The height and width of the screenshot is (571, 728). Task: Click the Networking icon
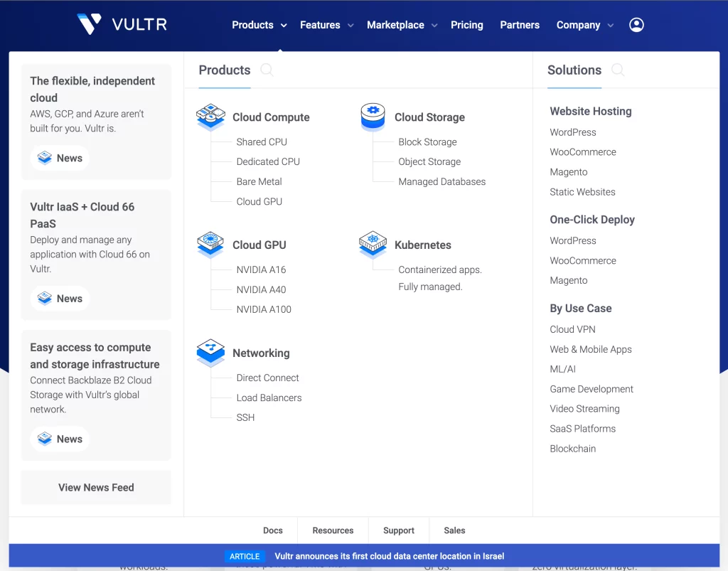coord(210,353)
